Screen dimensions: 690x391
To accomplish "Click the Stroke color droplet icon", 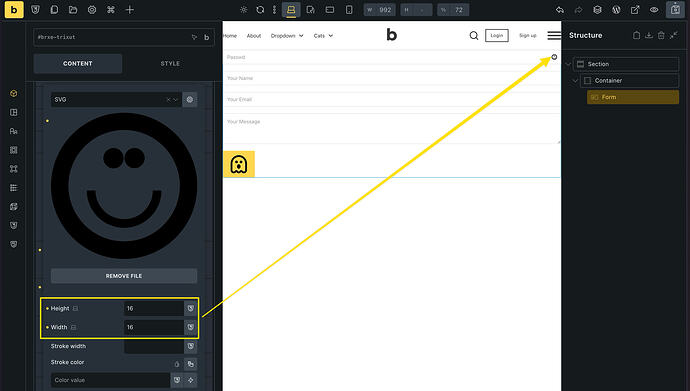I will [x=177, y=364].
